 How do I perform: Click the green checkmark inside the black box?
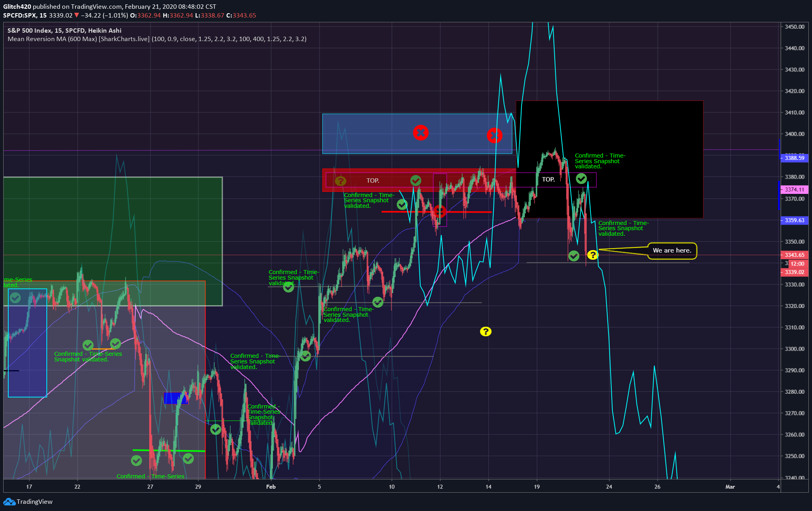pos(581,178)
